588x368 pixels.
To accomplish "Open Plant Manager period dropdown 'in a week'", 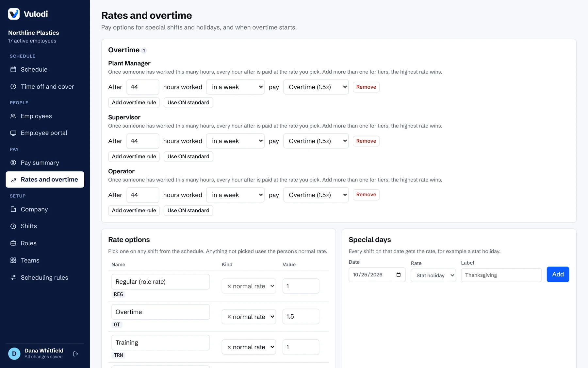I will [235, 87].
